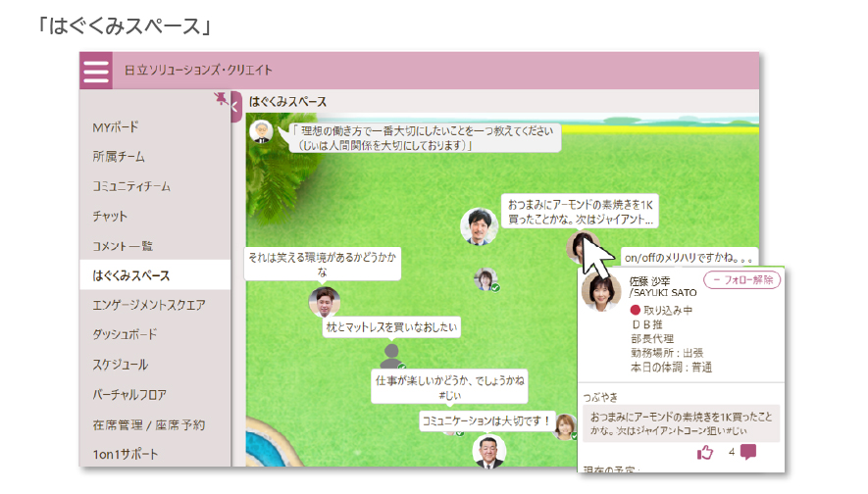Open the hamburger menu in header
Viewport: 868px width, 494px height.
click(x=96, y=72)
